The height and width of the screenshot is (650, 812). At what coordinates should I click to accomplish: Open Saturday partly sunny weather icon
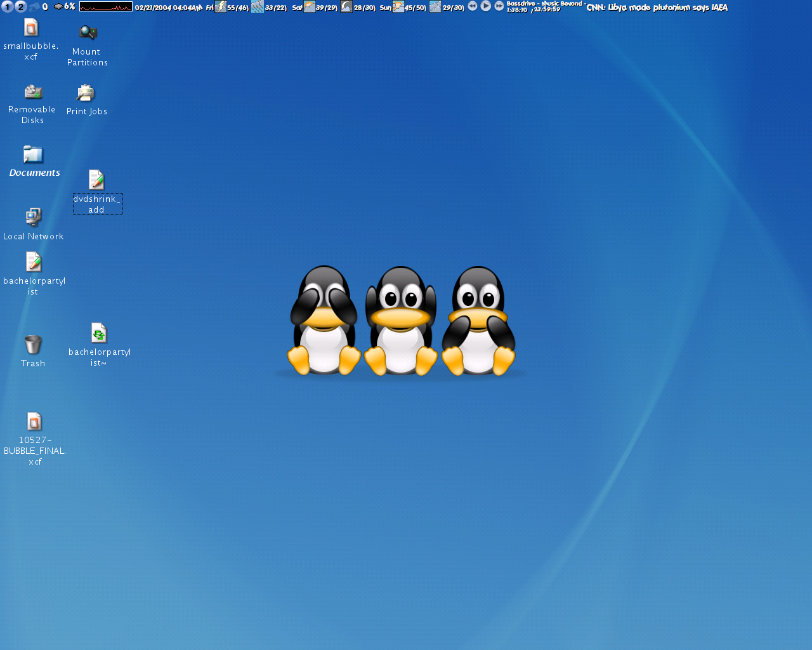(x=310, y=7)
